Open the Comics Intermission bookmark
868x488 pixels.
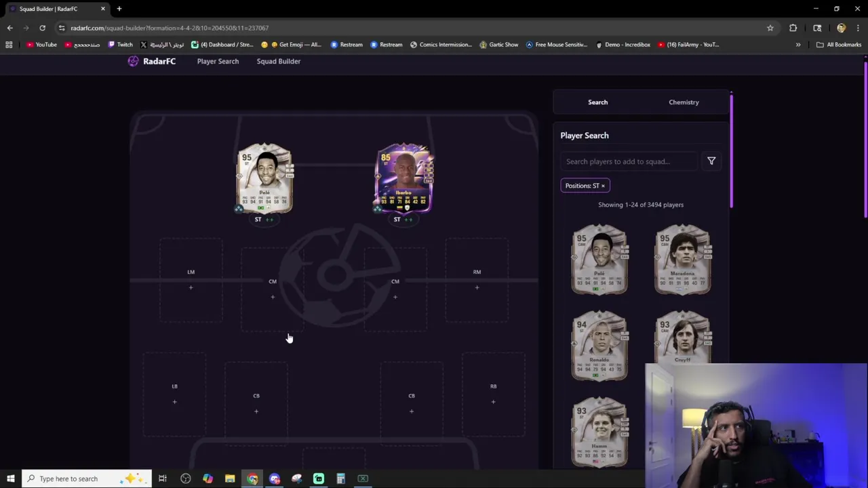click(441, 45)
